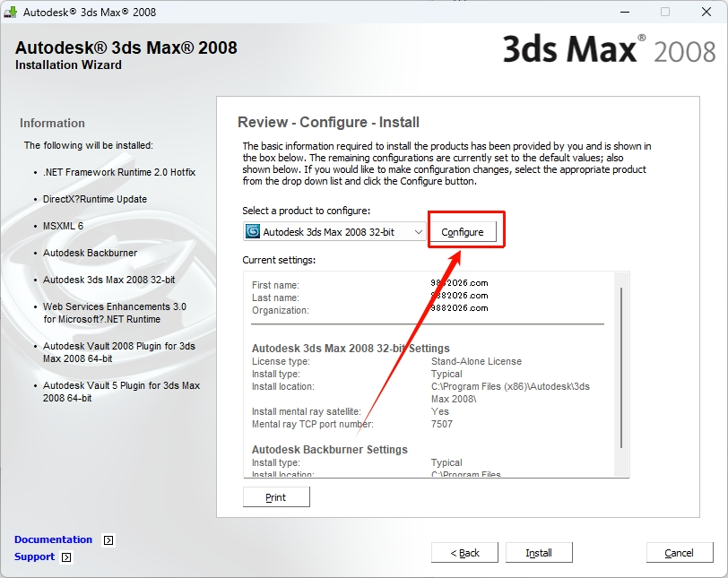Click the installer icon in the title bar
This screenshot has width=728, height=578.
pyautogui.click(x=11, y=13)
